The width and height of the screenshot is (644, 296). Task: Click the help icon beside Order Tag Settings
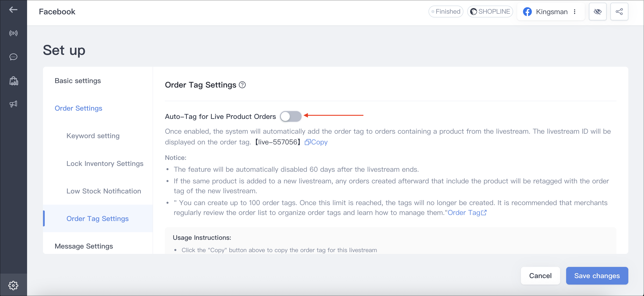coord(242,85)
